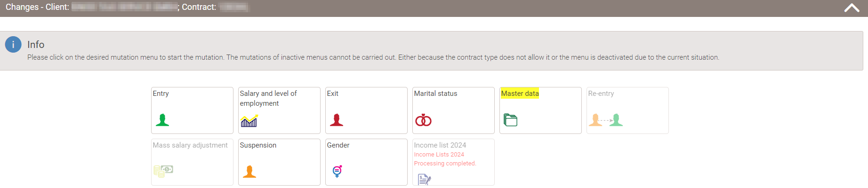This screenshot has width=868, height=188.
Task: Click the Income Lists 2024 link
Action: pyautogui.click(x=439, y=155)
